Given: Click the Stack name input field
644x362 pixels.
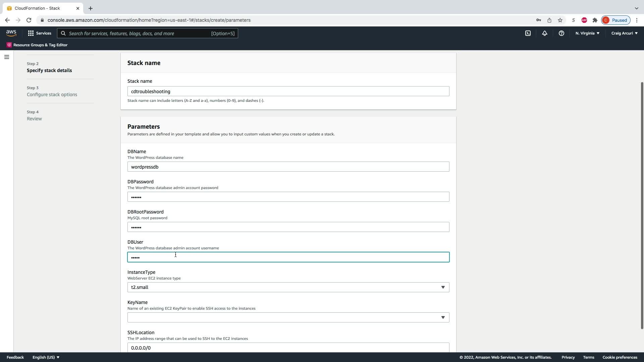Looking at the screenshot, I should click(x=288, y=92).
